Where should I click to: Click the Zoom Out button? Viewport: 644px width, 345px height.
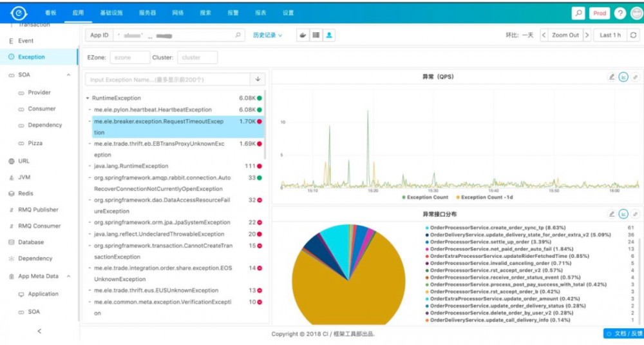coord(565,35)
